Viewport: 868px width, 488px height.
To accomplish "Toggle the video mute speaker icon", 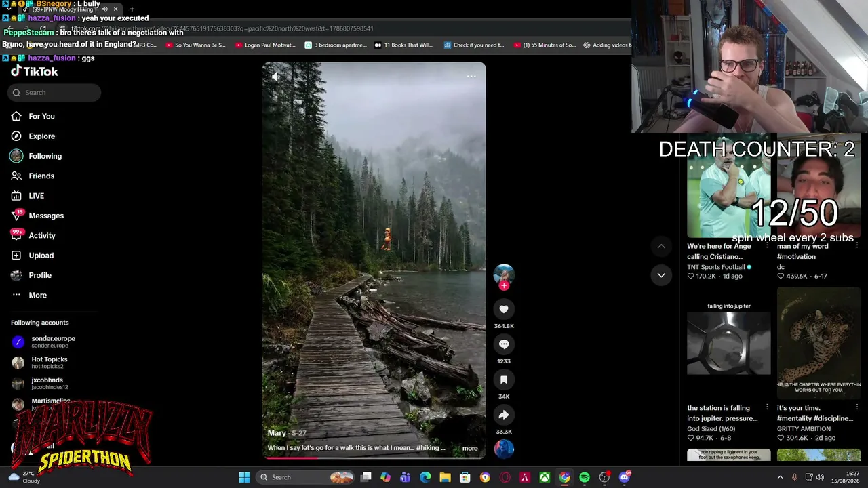I will 275,77.
